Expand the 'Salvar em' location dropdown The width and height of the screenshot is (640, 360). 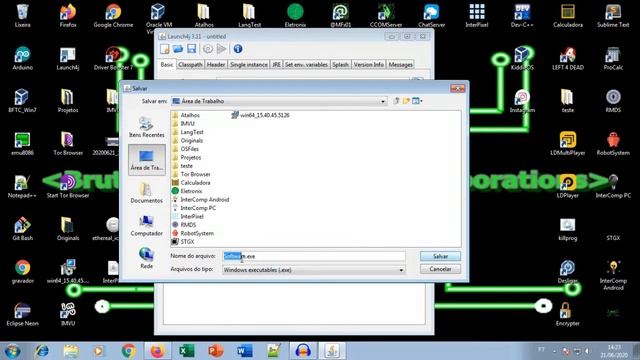click(383, 101)
